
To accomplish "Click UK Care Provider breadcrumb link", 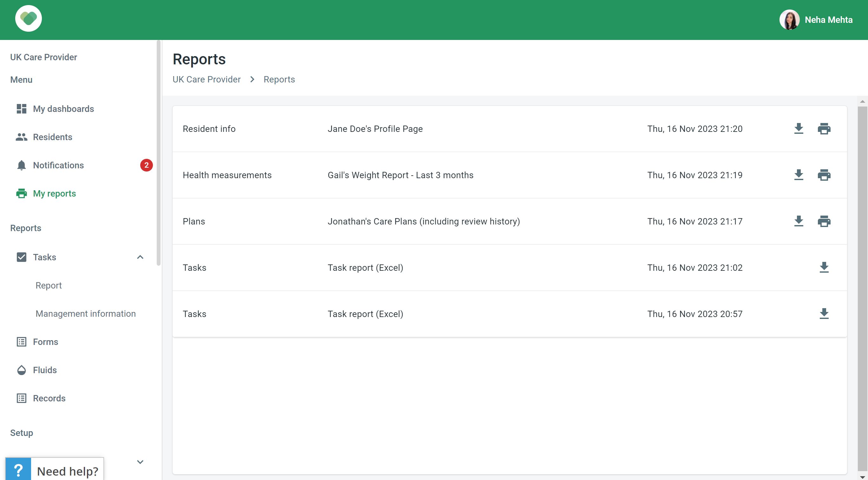I will click(x=207, y=80).
